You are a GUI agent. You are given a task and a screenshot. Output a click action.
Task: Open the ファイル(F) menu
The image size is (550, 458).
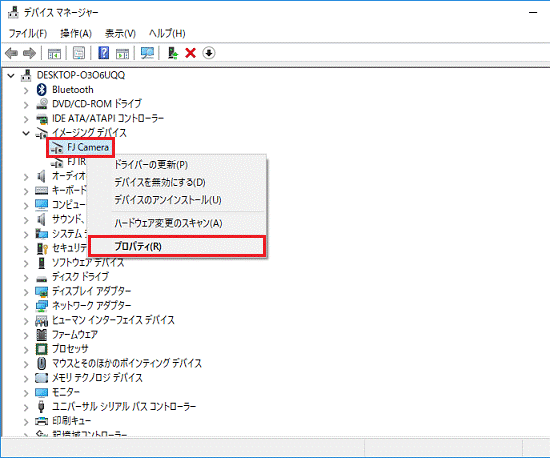[28, 34]
